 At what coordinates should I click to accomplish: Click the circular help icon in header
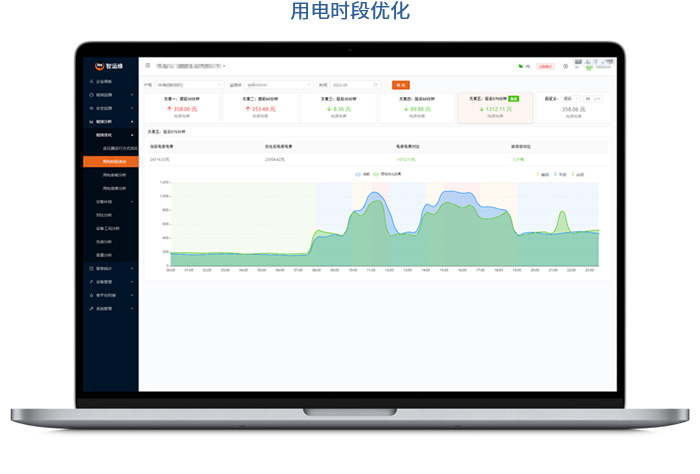click(565, 66)
